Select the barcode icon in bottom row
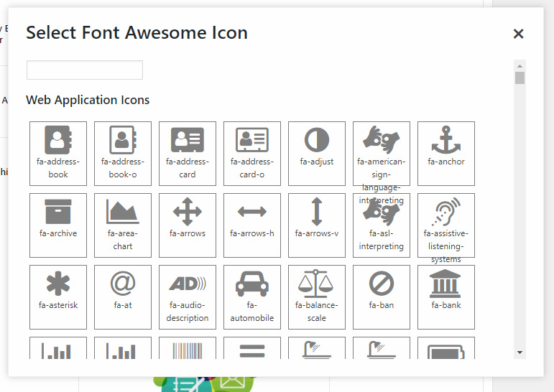This screenshot has width=554, height=392. pyautogui.click(x=188, y=348)
